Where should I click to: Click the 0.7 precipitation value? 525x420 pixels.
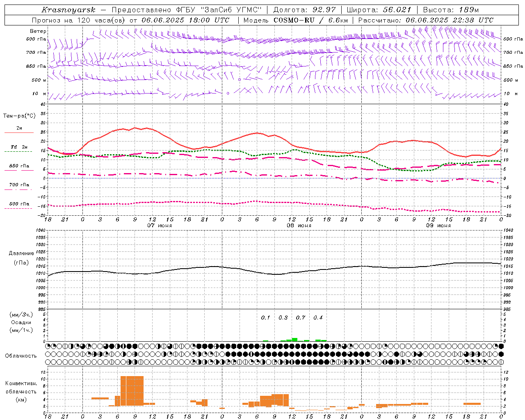[x=301, y=317]
